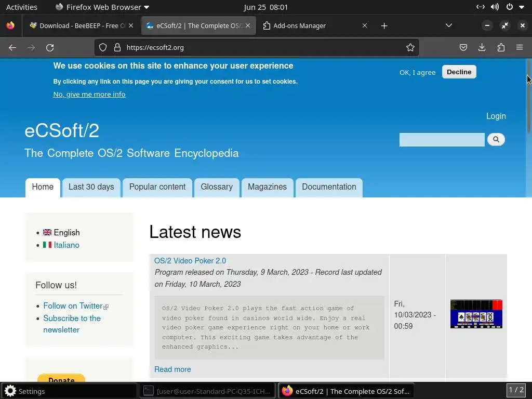Click OK, I agree for cookies
Screen dimensions: 532x399
click(417, 72)
